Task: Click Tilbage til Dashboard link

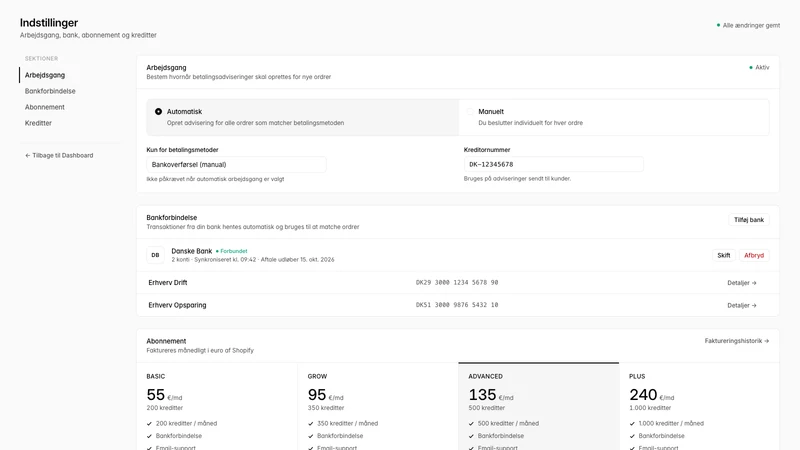Action: 59,155
